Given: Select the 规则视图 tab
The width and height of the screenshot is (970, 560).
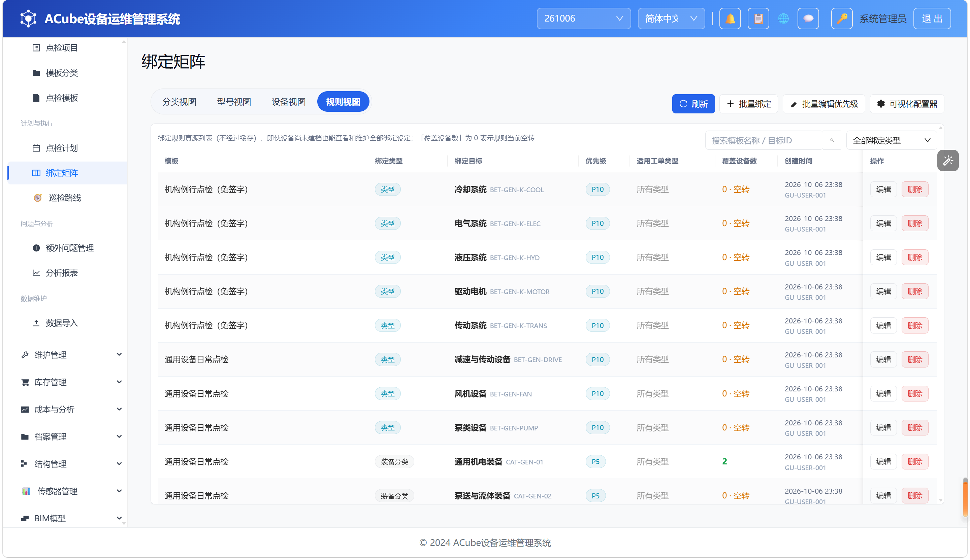Looking at the screenshot, I should coord(343,102).
